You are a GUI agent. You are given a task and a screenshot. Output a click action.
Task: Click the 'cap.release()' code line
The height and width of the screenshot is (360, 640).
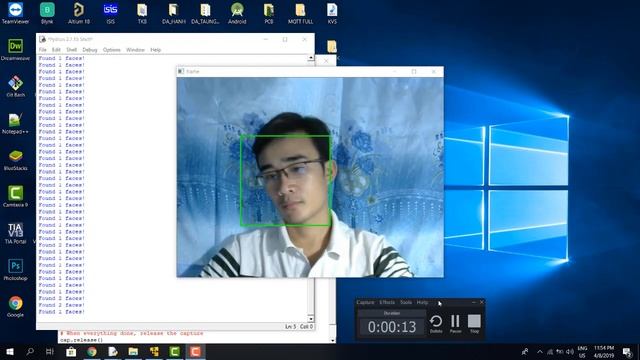(x=81, y=340)
